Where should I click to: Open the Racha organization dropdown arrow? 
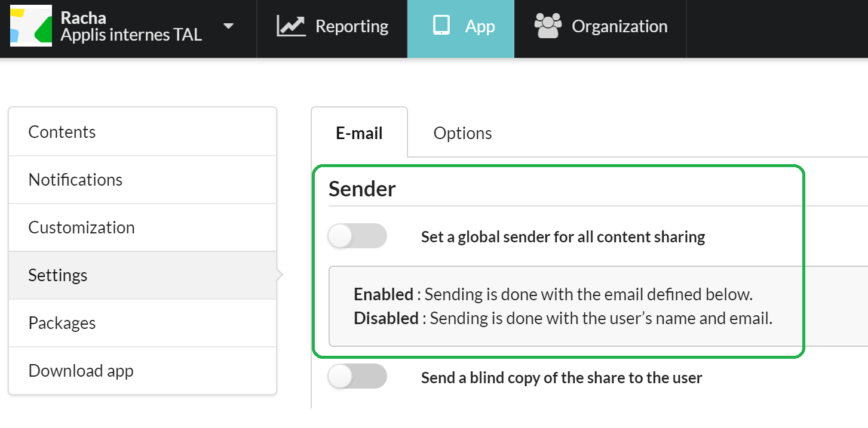(228, 26)
